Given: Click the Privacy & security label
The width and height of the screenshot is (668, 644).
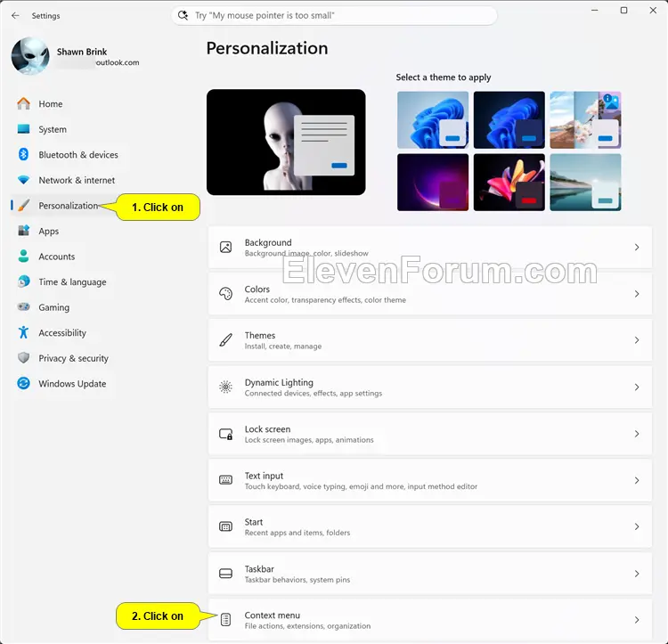Looking at the screenshot, I should pyautogui.click(x=73, y=358).
